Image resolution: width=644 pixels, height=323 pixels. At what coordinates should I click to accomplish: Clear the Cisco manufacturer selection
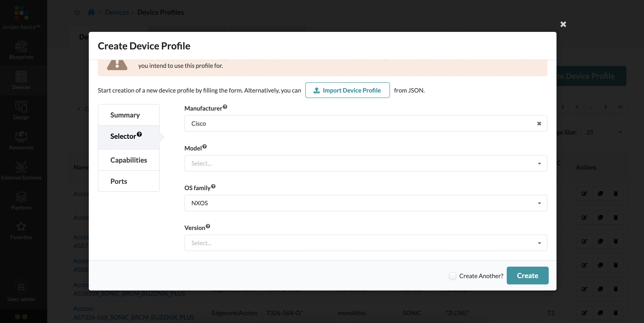point(539,124)
